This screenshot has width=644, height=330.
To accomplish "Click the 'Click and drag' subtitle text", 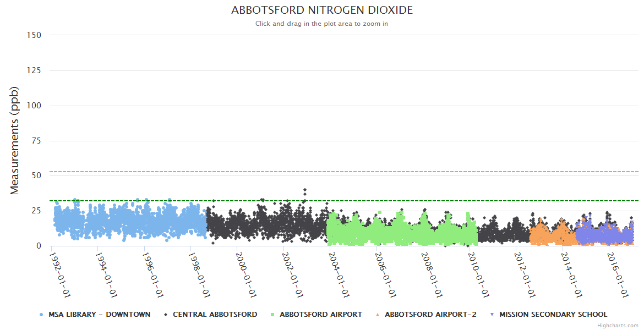I will point(321,24).
